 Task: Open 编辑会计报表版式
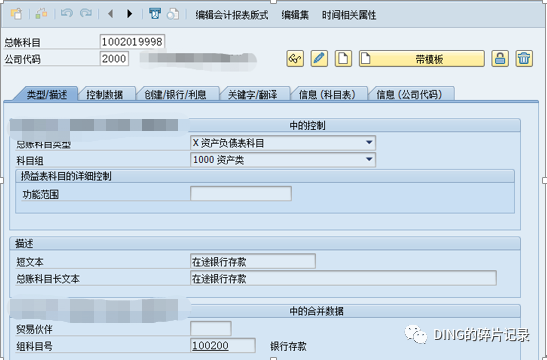click(x=232, y=15)
